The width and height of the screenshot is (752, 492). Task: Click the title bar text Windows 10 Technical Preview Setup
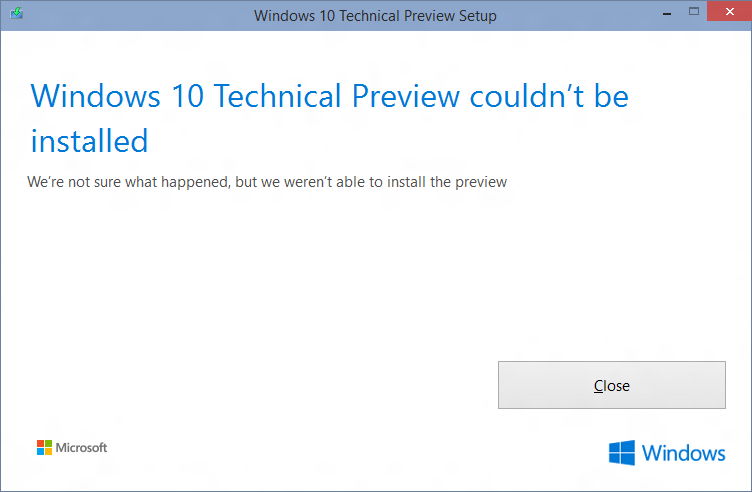click(x=375, y=15)
